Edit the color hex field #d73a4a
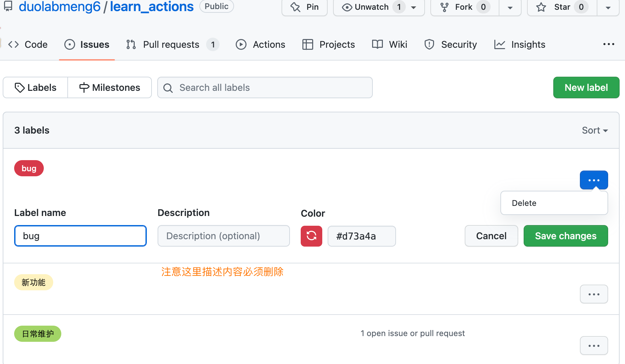 pos(362,236)
